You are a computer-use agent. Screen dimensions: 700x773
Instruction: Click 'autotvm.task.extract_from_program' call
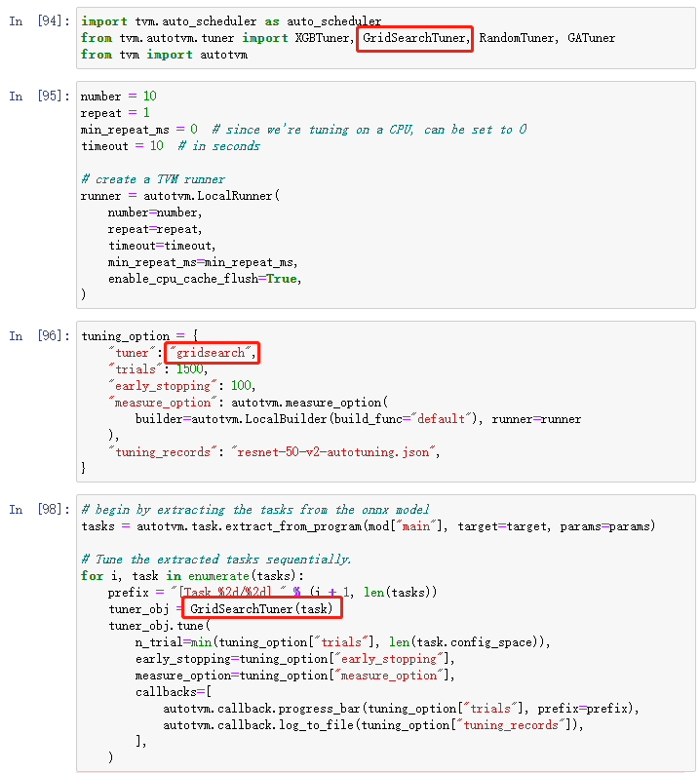(x=251, y=526)
